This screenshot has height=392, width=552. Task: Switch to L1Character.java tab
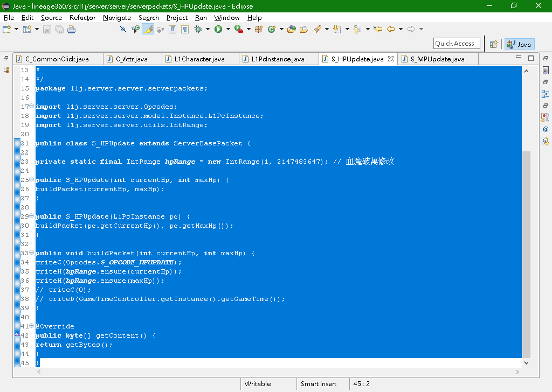[x=199, y=59]
